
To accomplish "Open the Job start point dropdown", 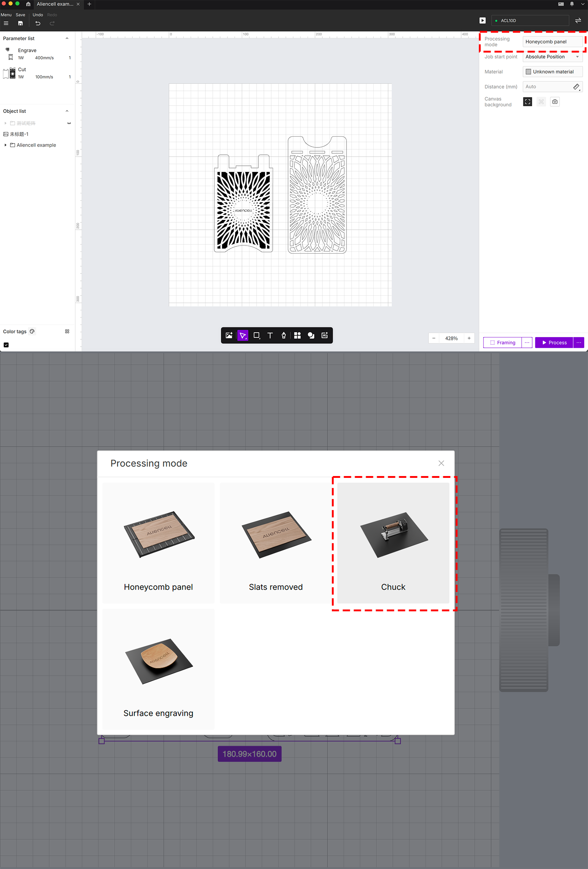I will (x=552, y=57).
